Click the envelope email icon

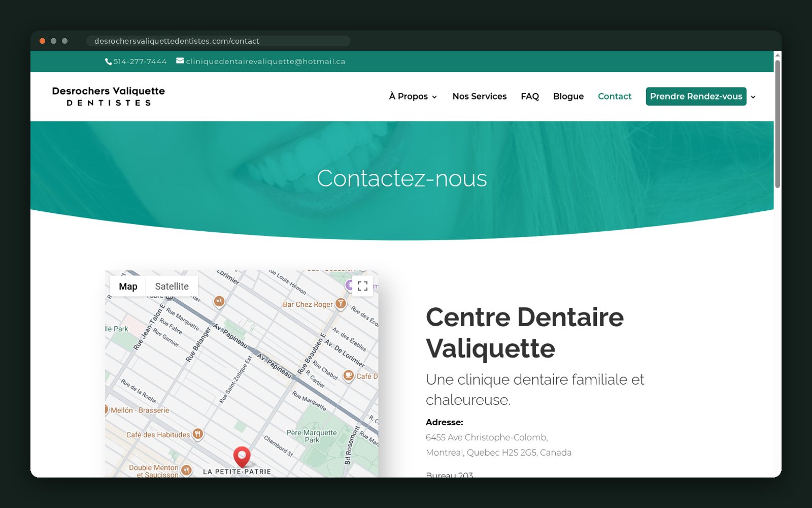pos(180,61)
